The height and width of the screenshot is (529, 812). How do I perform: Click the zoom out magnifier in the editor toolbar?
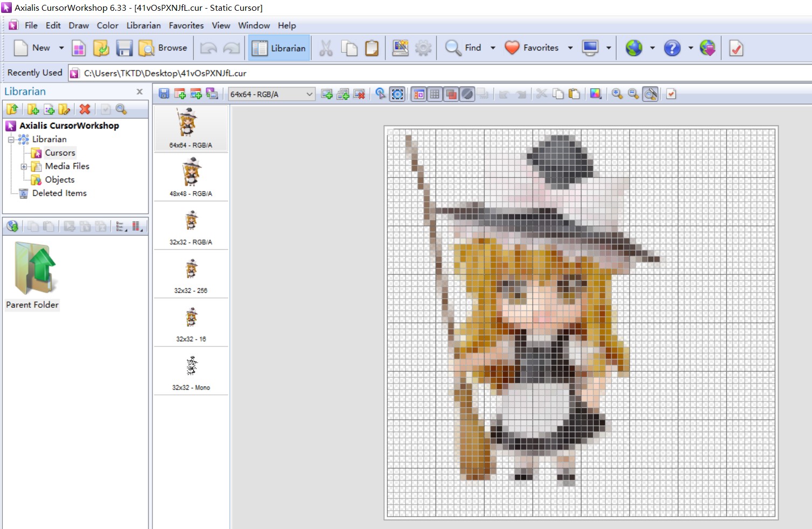click(x=633, y=94)
